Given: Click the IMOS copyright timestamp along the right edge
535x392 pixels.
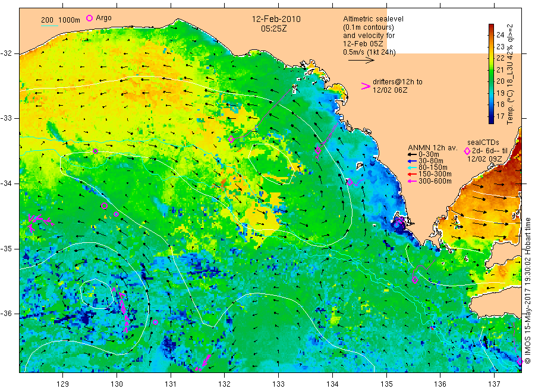Looking at the screenshot, I should 528,290.
